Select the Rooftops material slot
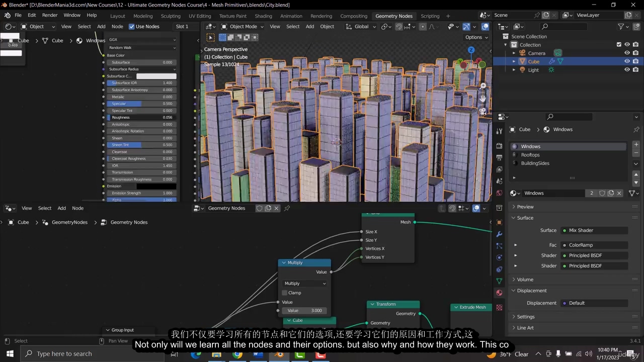The width and height of the screenshot is (644, 362). [569, 155]
